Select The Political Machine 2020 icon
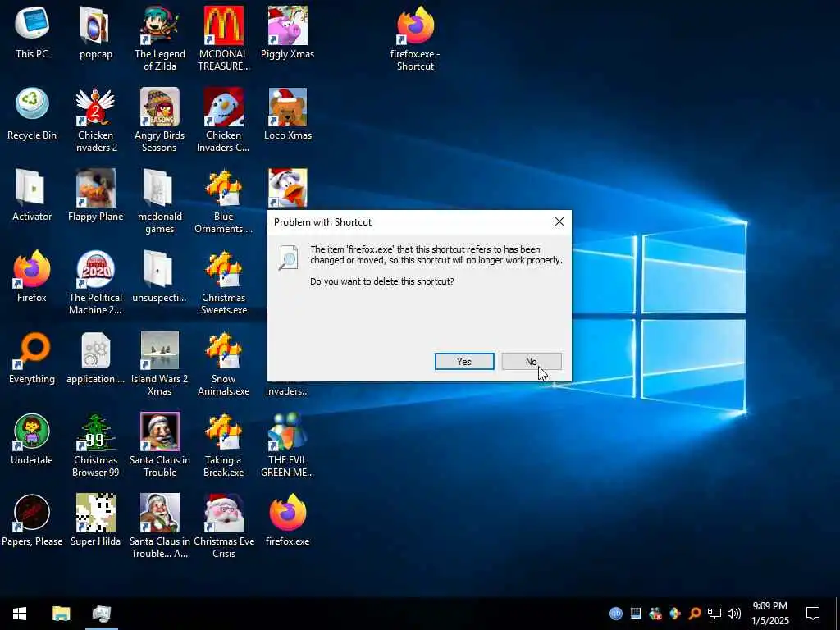The height and width of the screenshot is (630, 840). click(95, 282)
